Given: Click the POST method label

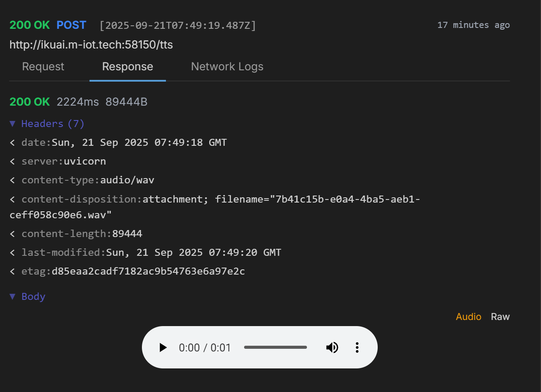Looking at the screenshot, I should pyautogui.click(x=71, y=25).
